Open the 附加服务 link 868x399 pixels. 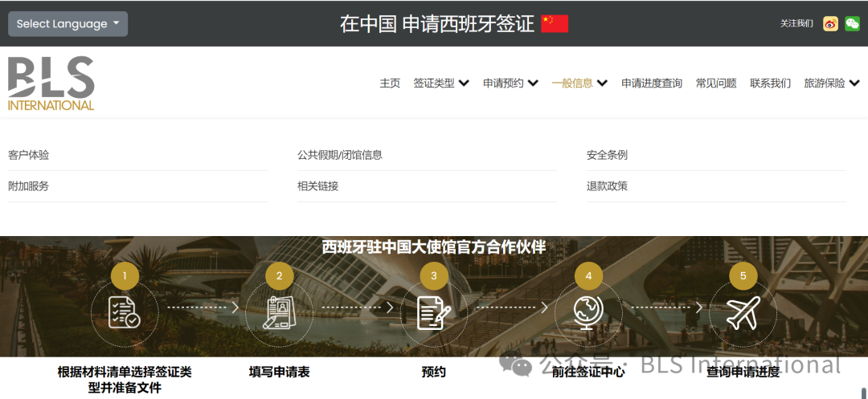tap(28, 186)
